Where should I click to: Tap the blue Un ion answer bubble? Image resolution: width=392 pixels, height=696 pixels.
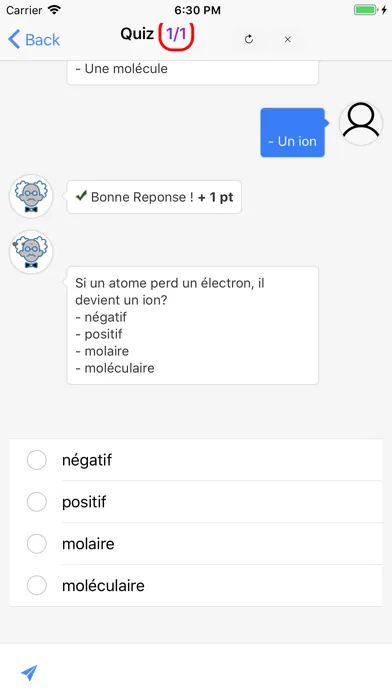tap(293, 132)
